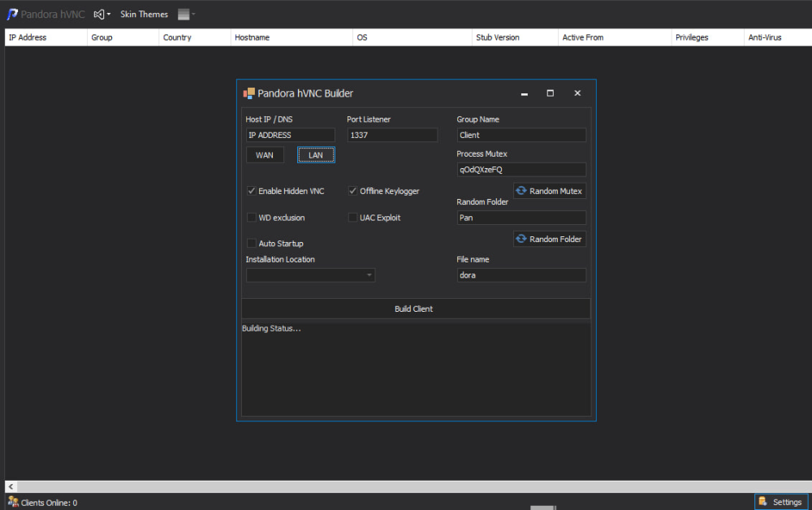The image size is (812, 510).
Task: Click the Pandora hVNC logo icon
Action: coord(13,15)
